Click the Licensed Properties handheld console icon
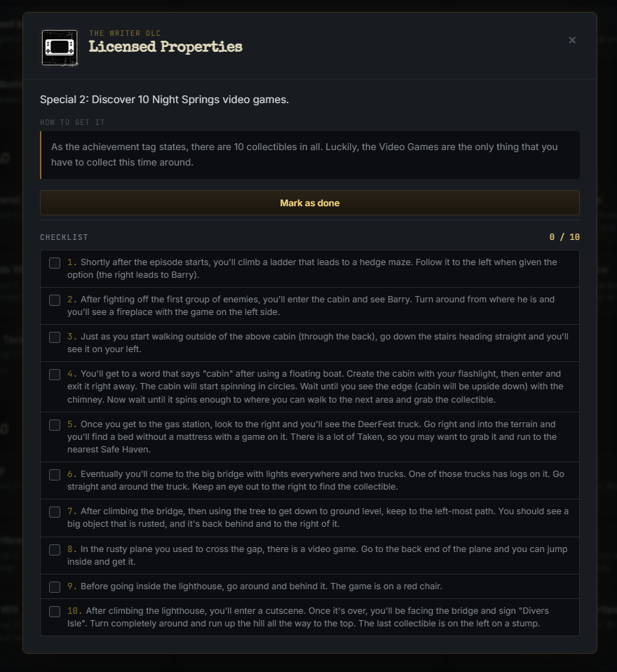The width and height of the screenshot is (617, 672). (x=60, y=48)
